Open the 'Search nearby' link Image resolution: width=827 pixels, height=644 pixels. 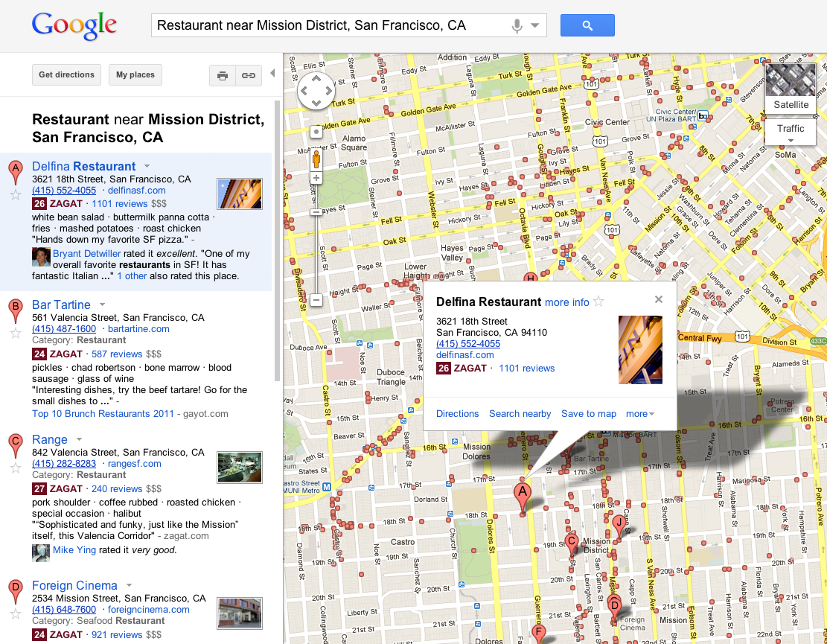click(520, 414)
